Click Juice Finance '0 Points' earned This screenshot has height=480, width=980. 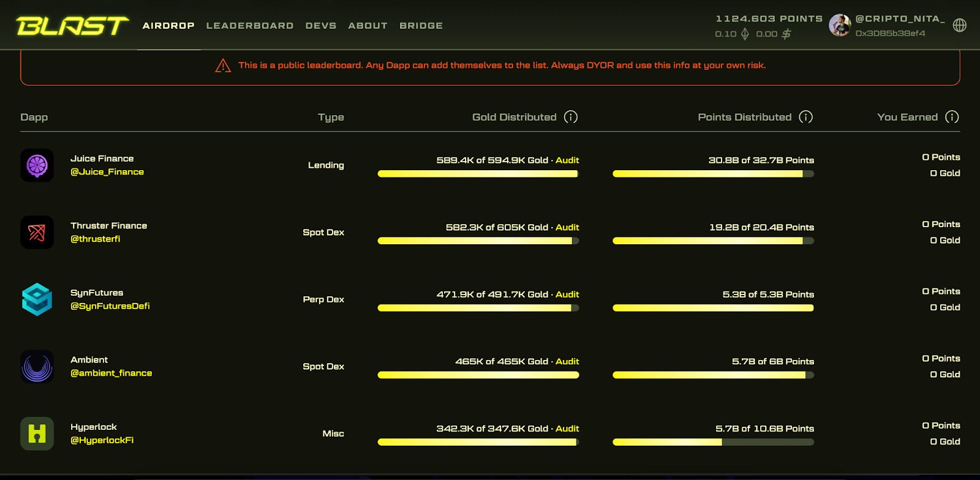941,157
